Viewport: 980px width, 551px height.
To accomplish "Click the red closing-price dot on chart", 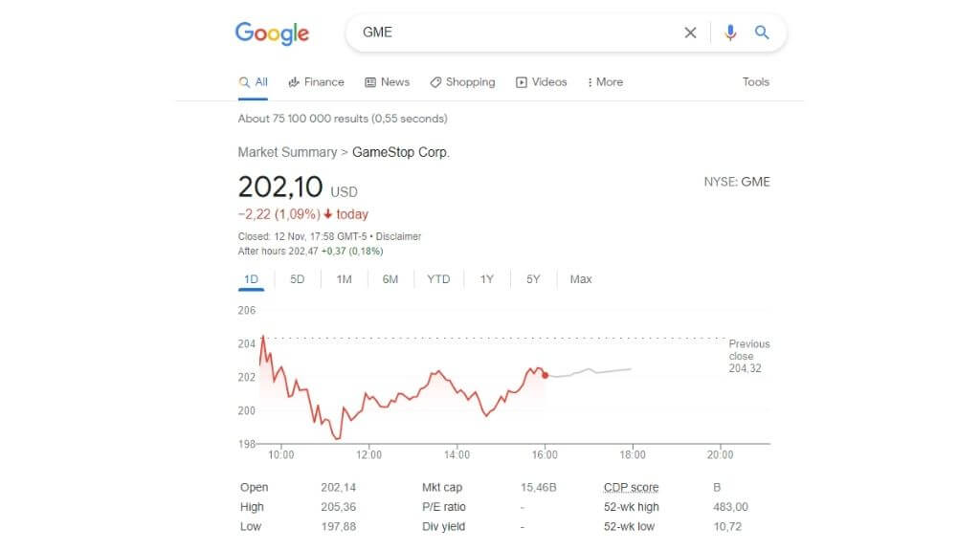I will (x=545, y=375).
